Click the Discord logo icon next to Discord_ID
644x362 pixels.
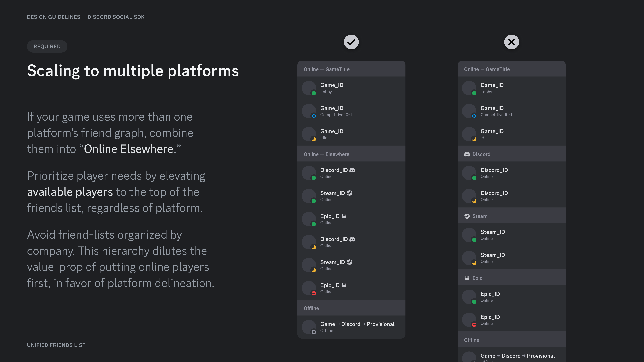[353, 170]
